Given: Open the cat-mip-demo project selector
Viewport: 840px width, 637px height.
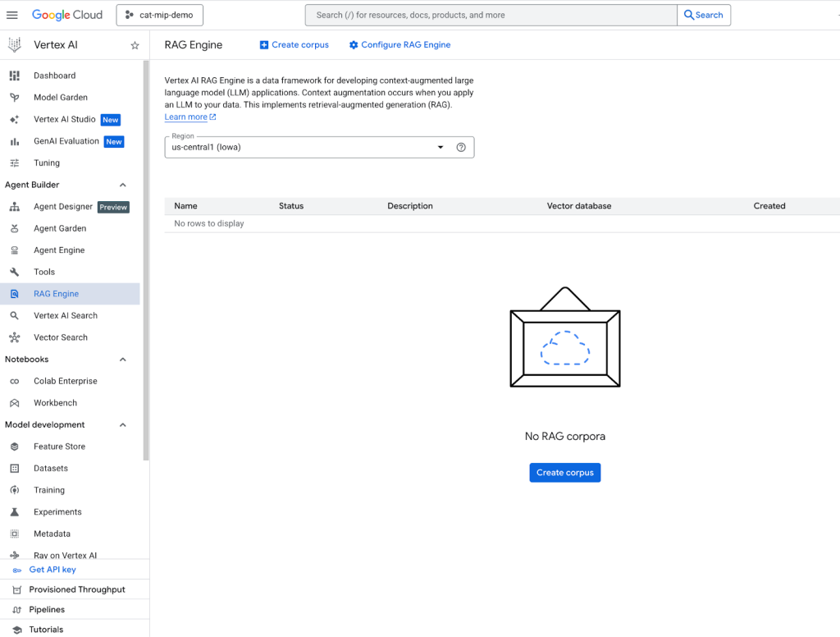Looking at the screenshot, I should tap(160, 15).
